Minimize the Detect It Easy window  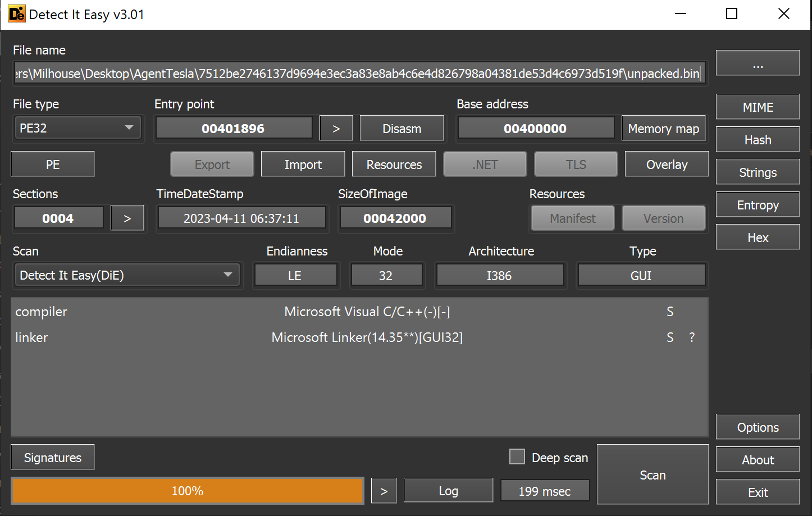pos(681,14)
